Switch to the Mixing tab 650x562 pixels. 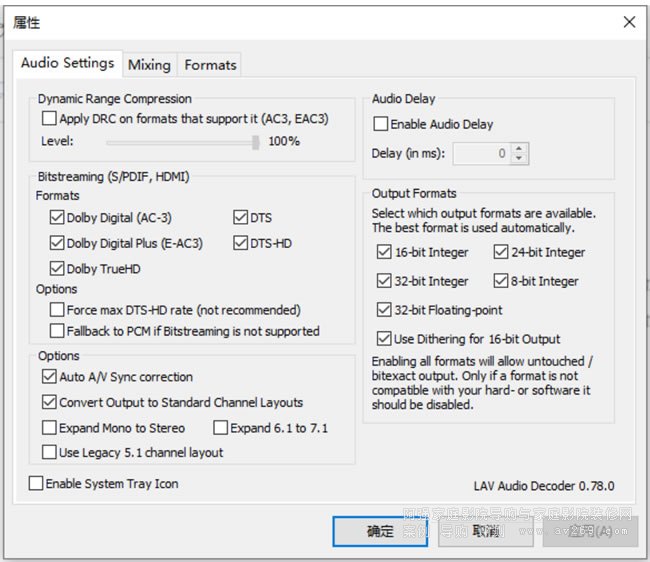149,65
